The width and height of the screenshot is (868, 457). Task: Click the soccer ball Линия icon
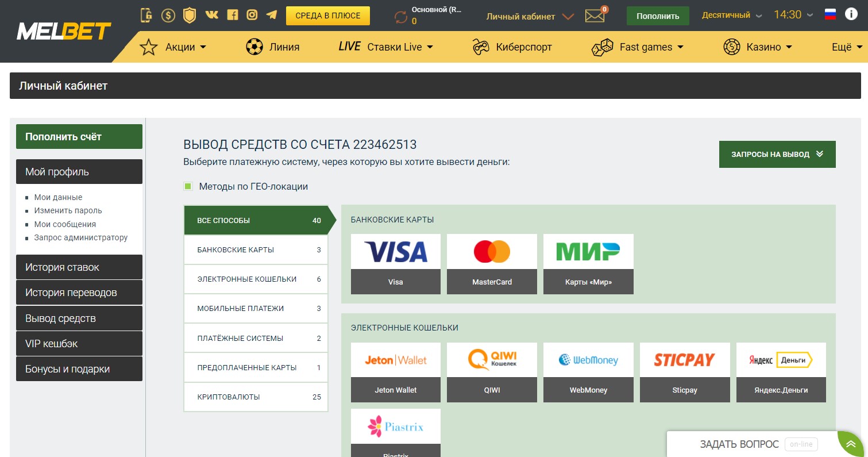pyautogui.click(x=254, y=47)
